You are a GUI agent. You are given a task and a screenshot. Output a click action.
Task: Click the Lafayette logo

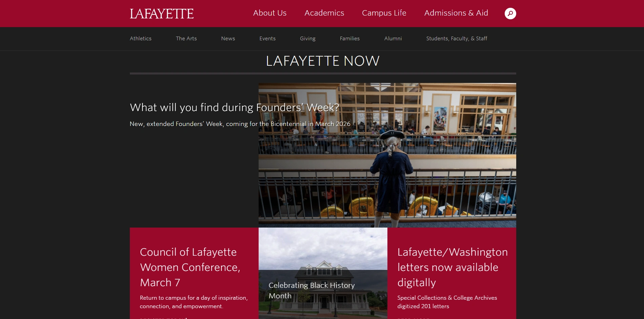click(162, 14)
